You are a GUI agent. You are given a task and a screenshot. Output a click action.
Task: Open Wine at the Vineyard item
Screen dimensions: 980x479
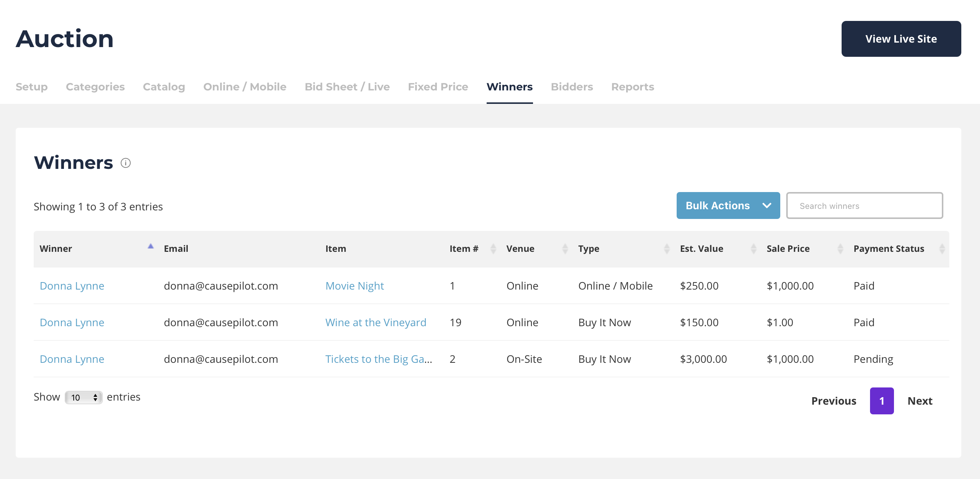(376, 322)
